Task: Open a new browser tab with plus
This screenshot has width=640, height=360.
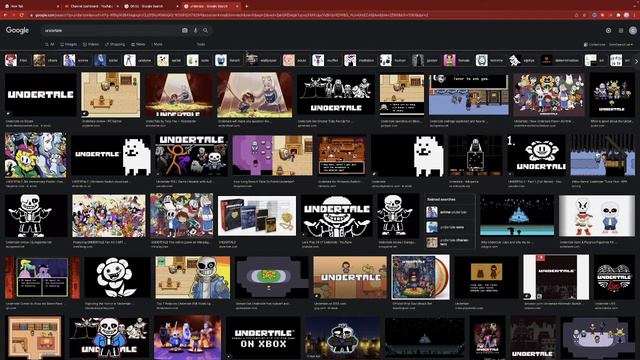Action: (x=247, y=6)
